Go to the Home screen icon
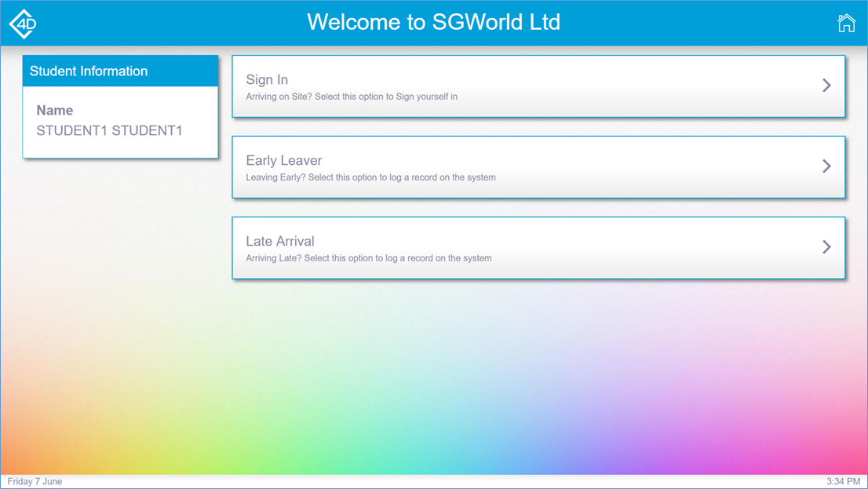 coord(846,24)
